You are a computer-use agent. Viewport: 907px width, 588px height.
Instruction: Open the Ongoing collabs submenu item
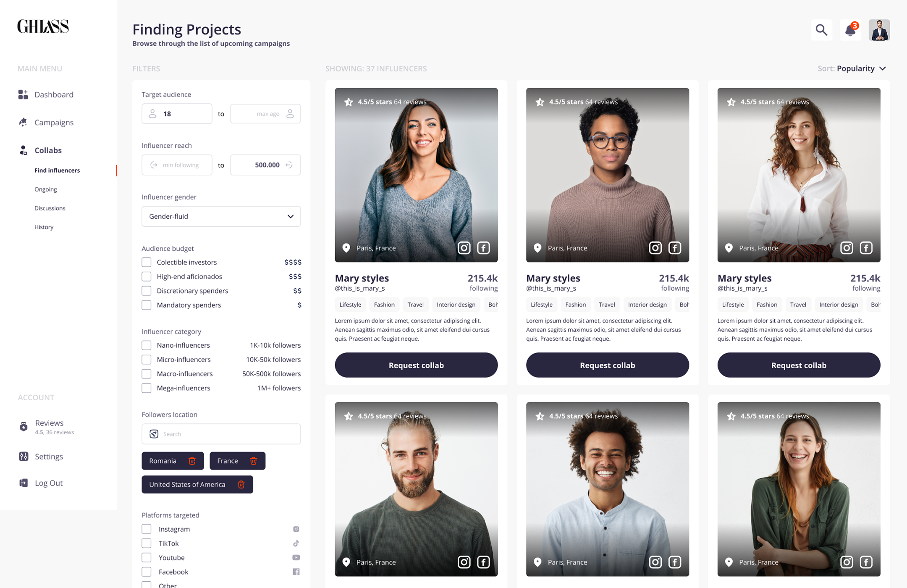coord(45,189)
